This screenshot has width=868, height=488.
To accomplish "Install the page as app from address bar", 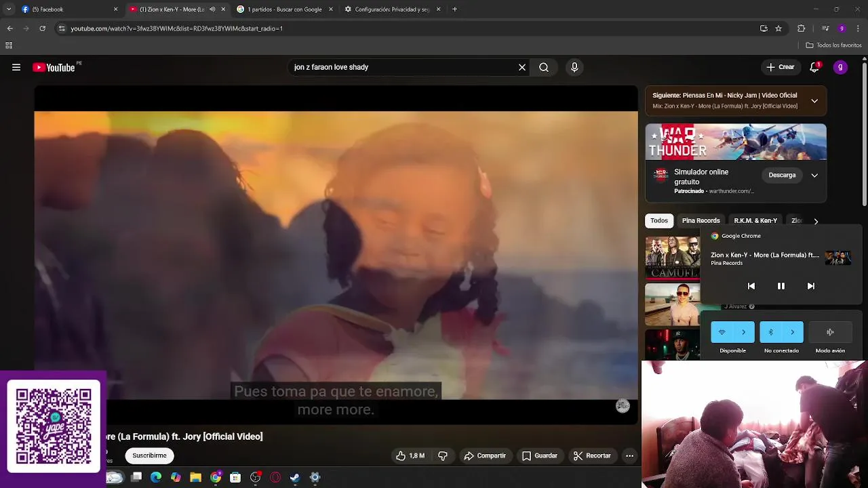I will click(764, 28).
